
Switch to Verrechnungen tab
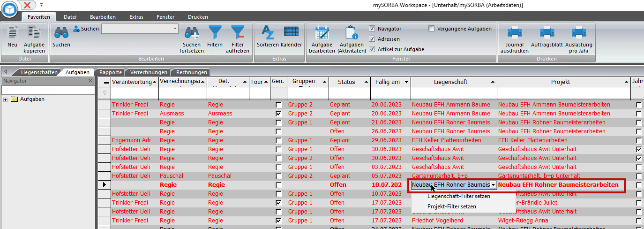[x=149, y=72]
